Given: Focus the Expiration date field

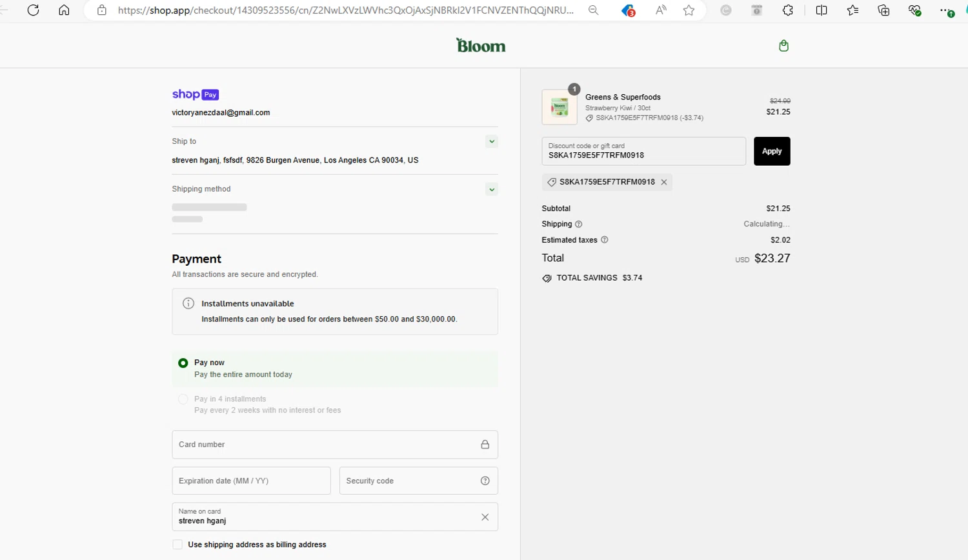Looking at the screenshot, I should pos(251,481).
